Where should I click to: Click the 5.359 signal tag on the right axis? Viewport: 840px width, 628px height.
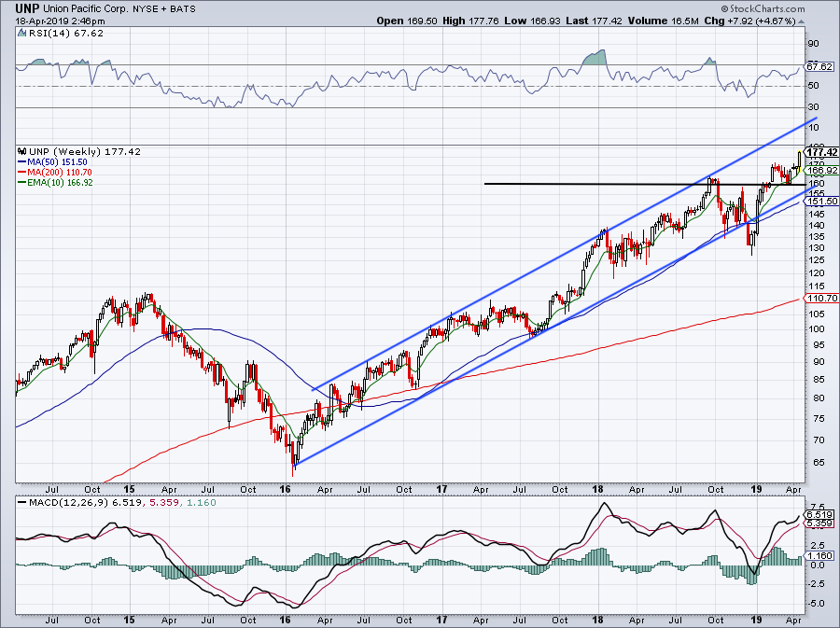819,523
